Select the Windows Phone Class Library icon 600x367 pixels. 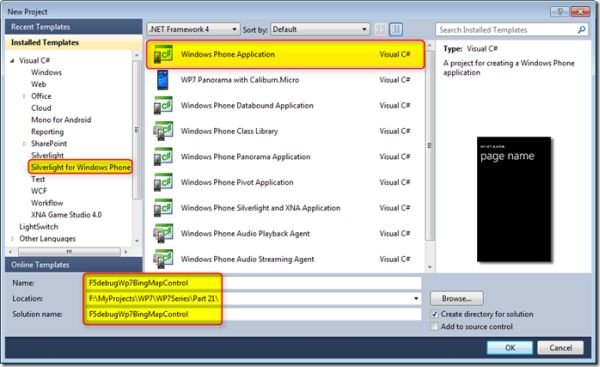pos(163,131)
